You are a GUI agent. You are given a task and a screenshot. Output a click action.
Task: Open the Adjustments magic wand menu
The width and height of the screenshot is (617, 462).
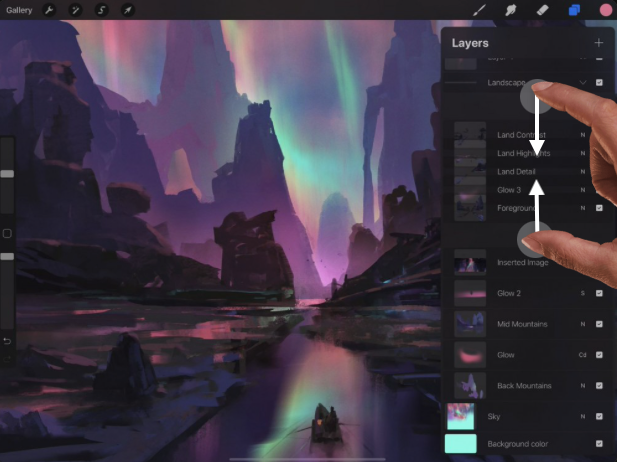pyautogui.click(x=75, y=10)
